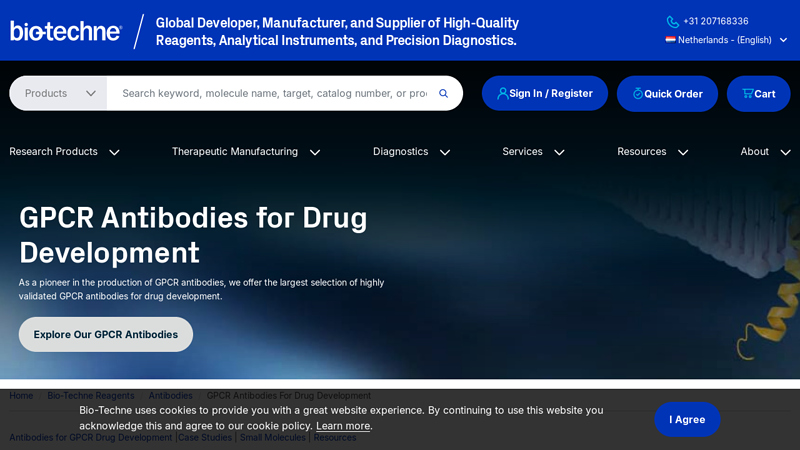Click the Bio-Techne Reagents breadcrumb
800x450 pixels.
(91, 395)
